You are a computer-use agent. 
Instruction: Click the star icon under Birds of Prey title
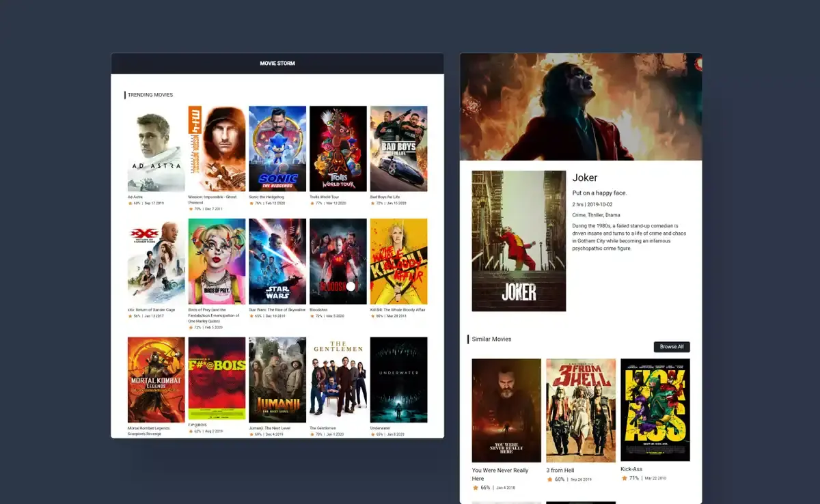[x=191, y=328]
